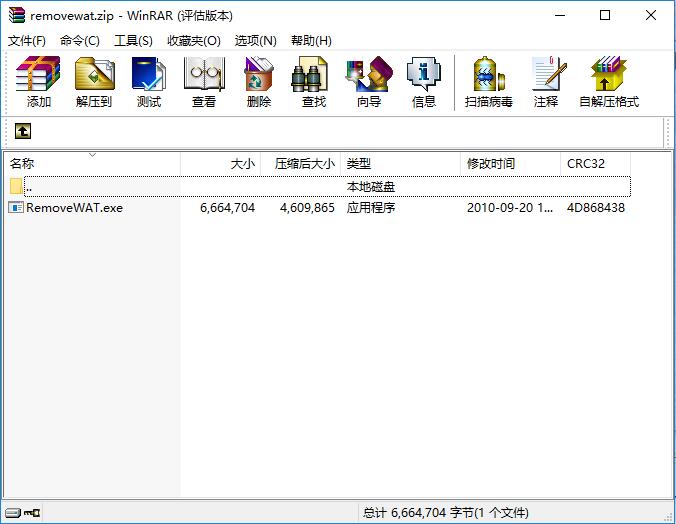
Task: Sort by 修改时间 column header
Action: tap(491, 163)
